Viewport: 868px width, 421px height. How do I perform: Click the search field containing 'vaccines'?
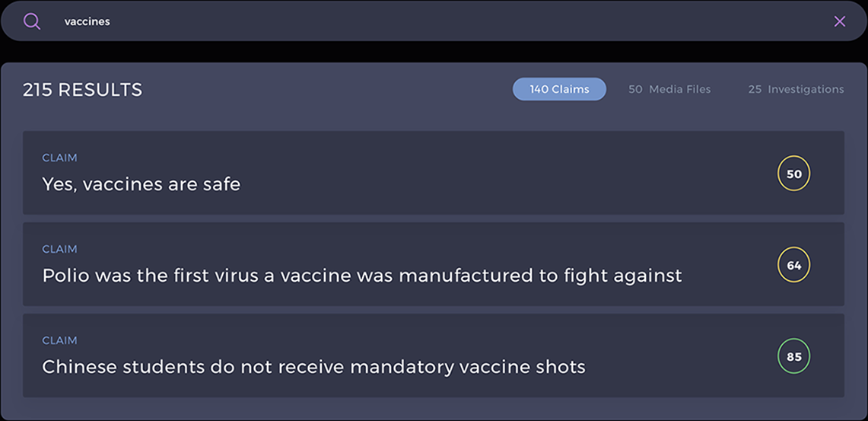[x=433, y=21]
